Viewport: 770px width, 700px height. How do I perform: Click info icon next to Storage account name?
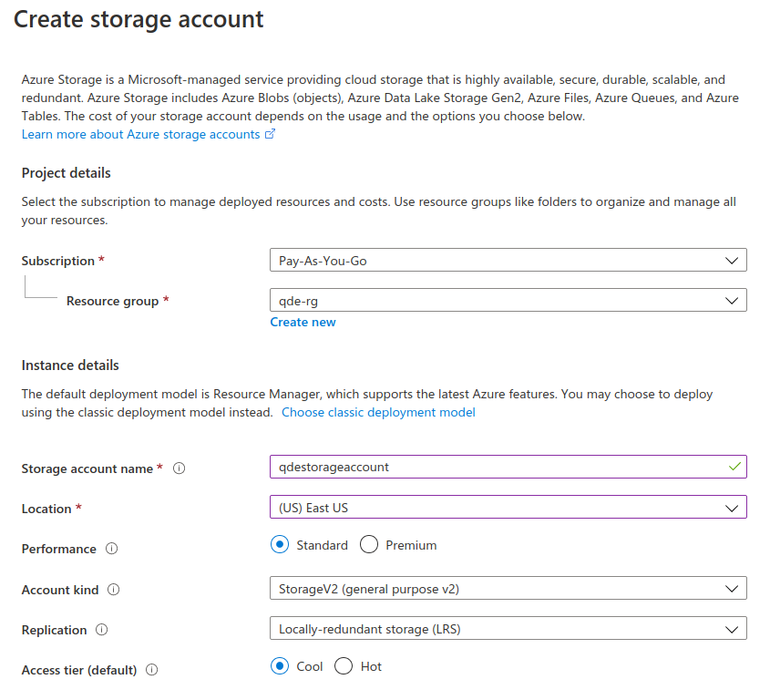pos(180,468)
